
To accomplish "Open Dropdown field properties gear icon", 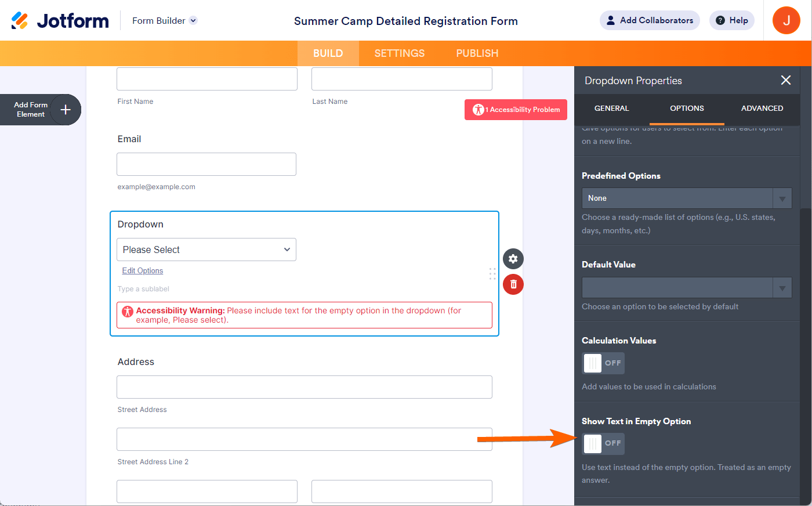I will [x=513, y=259].
